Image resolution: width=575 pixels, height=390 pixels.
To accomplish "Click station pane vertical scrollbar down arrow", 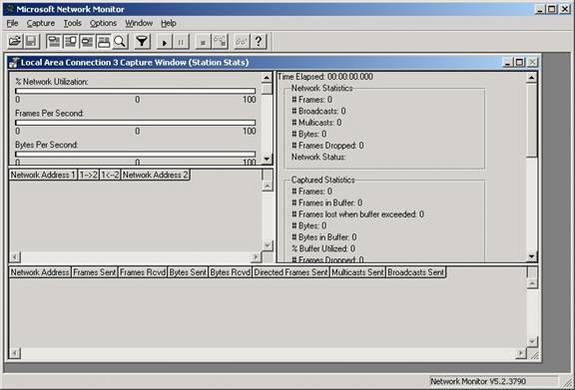I will 532,341.
